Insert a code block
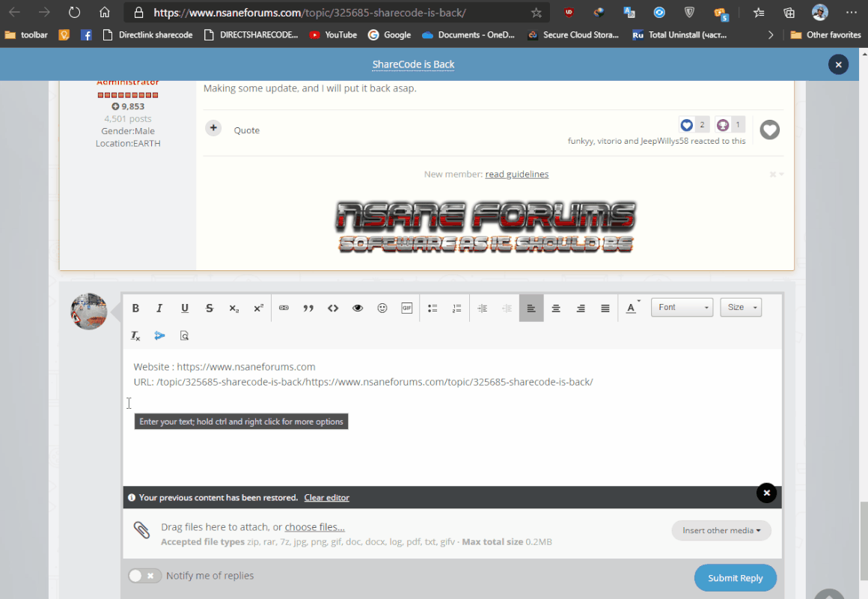The height and width of the screenshot is (599, 868). coord(333,308)
